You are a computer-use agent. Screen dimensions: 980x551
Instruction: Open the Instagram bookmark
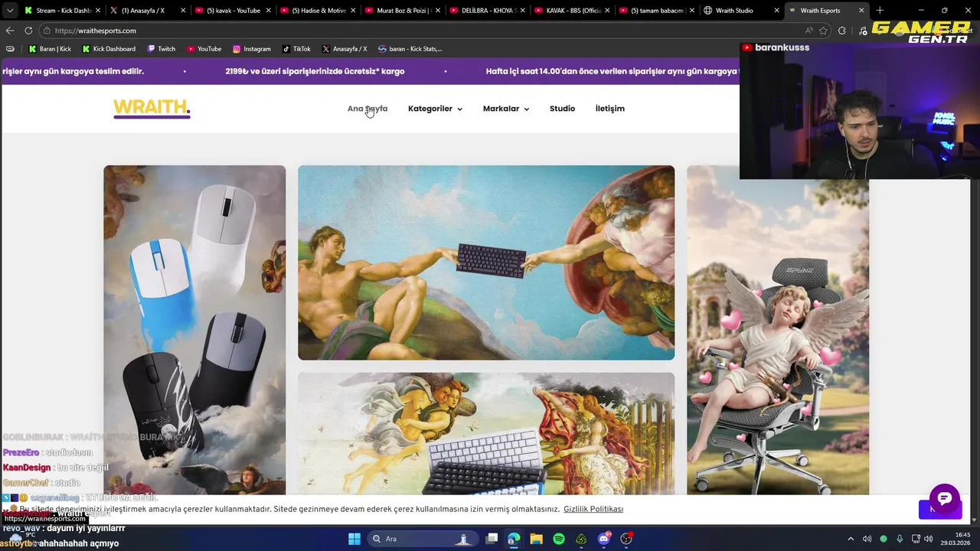[x=252, y=49]
